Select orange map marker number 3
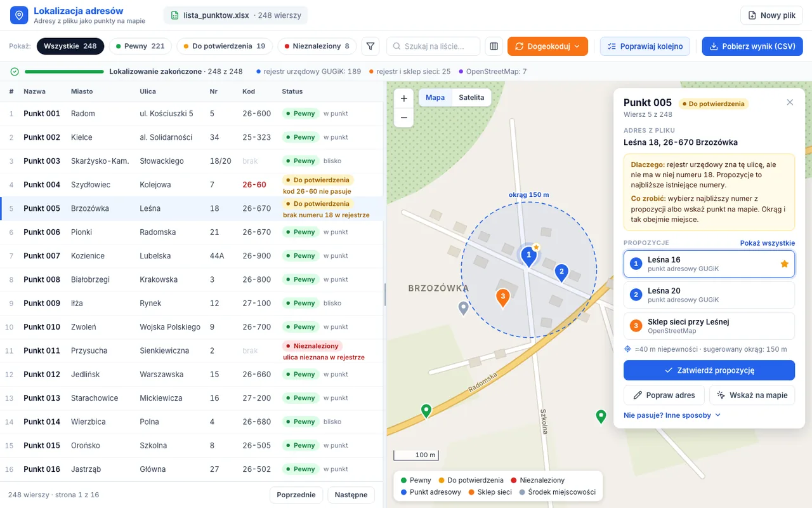Screen dimensions: 812x508 point(503,297)
